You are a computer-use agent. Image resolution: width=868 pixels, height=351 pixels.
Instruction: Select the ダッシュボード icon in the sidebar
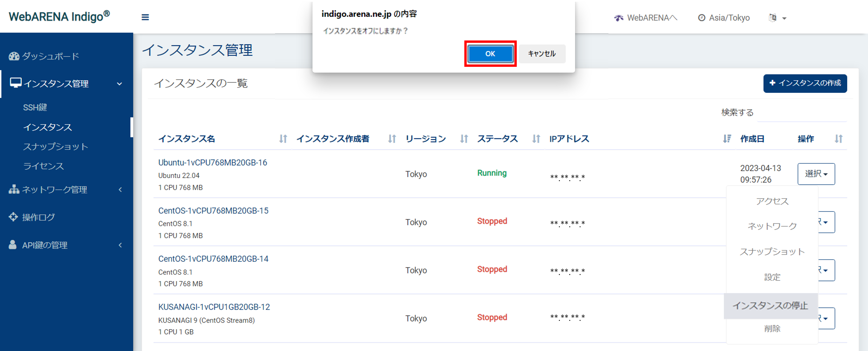pos(13,56)
